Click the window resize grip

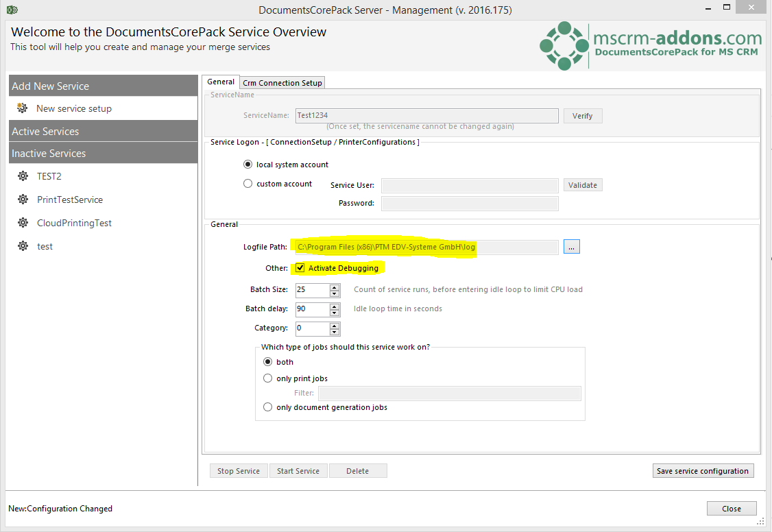tap(760, 521)
